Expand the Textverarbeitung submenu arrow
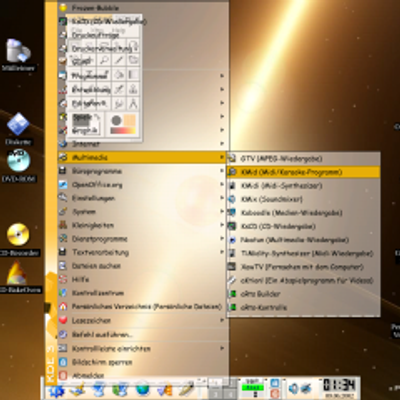400x400 pixels. (x=222, y=252)
